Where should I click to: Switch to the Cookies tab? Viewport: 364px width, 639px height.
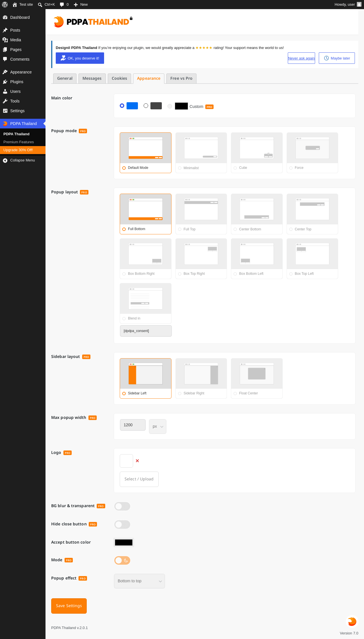(119, 79)
